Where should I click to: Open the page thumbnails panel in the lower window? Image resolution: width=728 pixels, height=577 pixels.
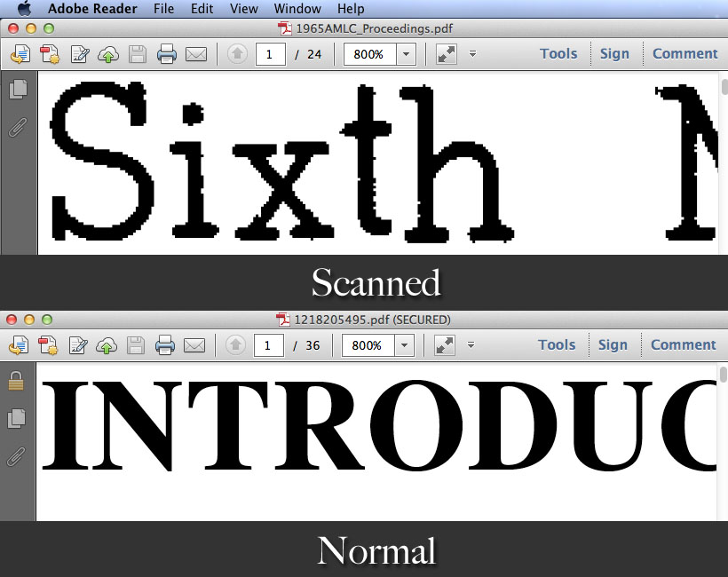pos(17,418)
